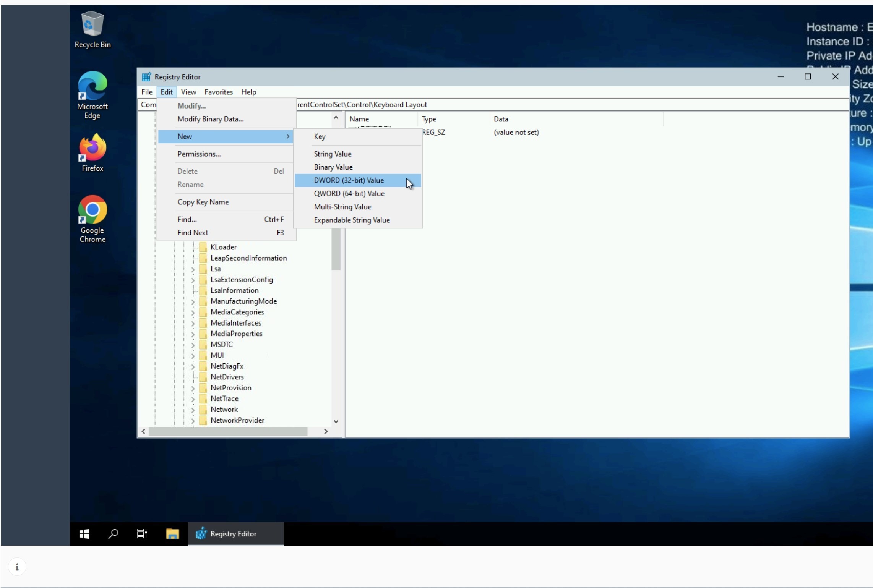Click the Type column header
Viewport: 873px width, 588px height.
(x=454, y=119)
